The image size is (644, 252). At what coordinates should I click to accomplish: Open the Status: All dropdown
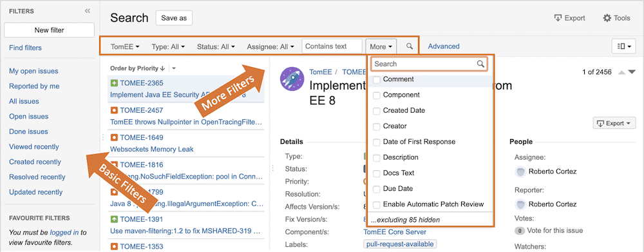coord(216,46)
